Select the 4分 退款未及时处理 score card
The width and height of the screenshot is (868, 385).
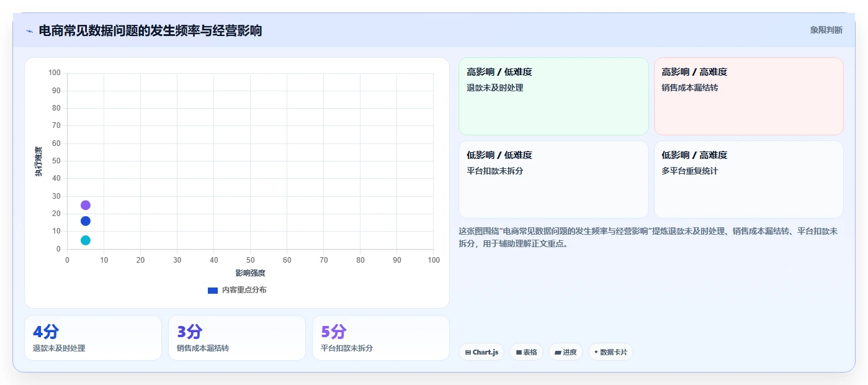[93, 338]
